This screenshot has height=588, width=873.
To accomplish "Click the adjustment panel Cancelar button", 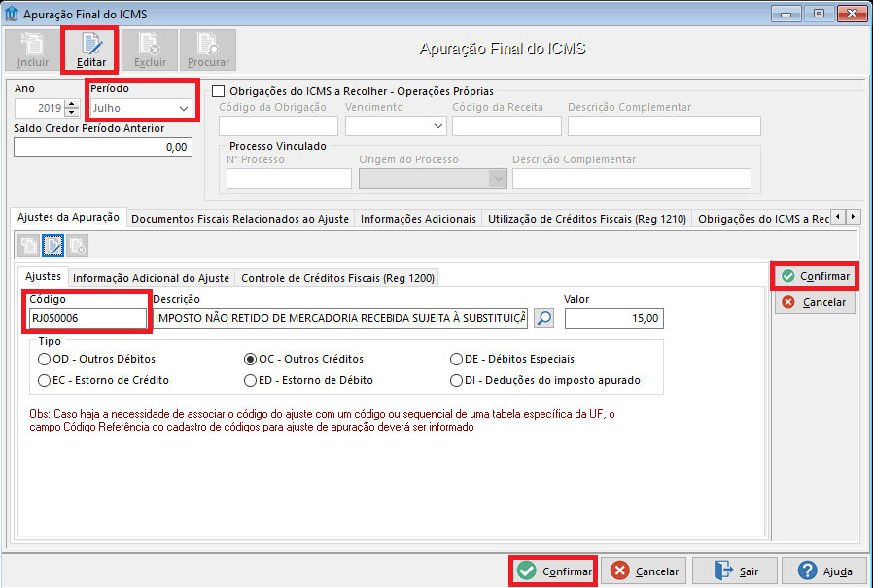I will coord(815,302).
